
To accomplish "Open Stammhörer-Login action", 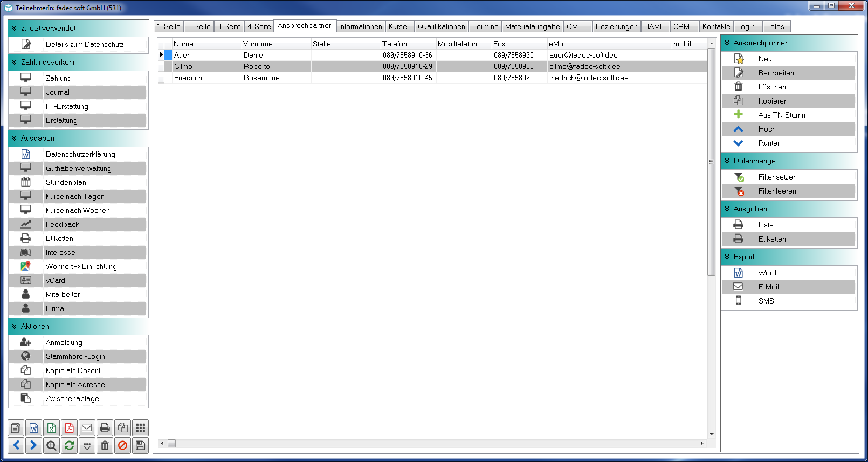I will pyautogui.click(x=78, y=356).
